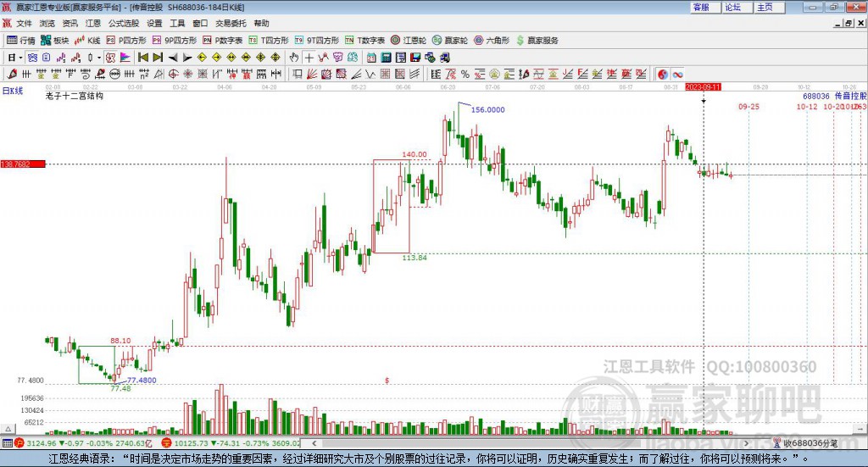Screen dimensions: 868x467
Task: Click the status bar grid icon
Action: [7, 443]
